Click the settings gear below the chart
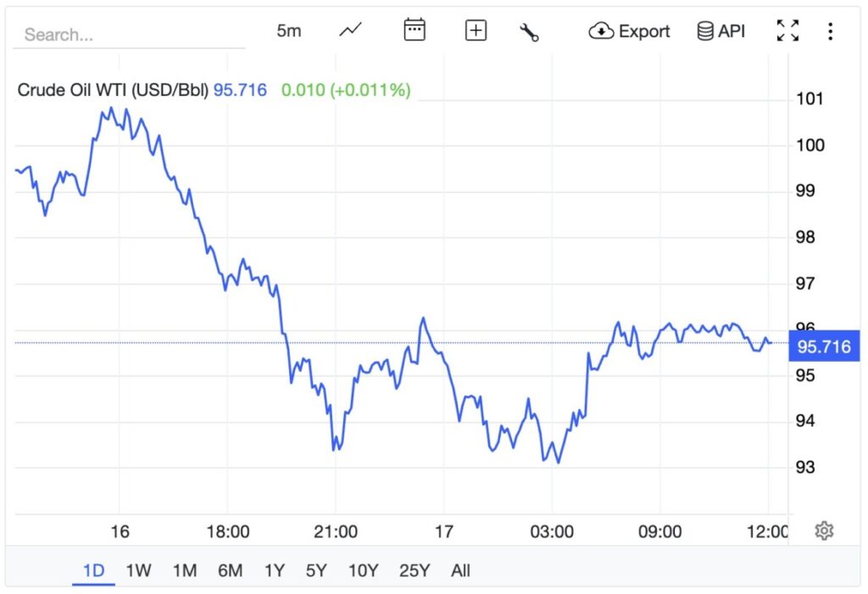868x594 pixels. click(x=824, y=529)
